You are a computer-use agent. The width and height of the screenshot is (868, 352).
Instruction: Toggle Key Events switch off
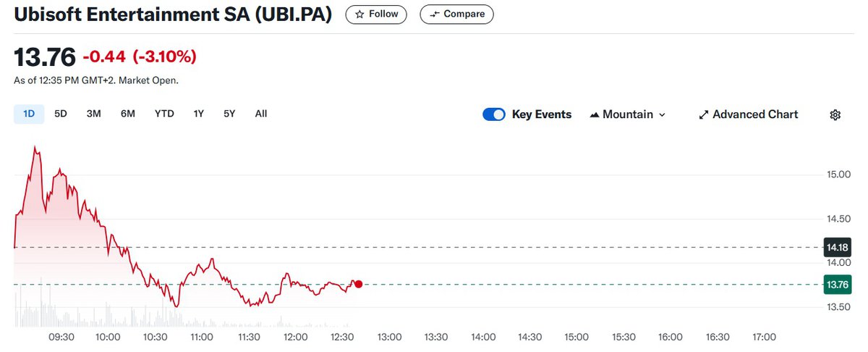pyautogui.click(x=494, y=114)
